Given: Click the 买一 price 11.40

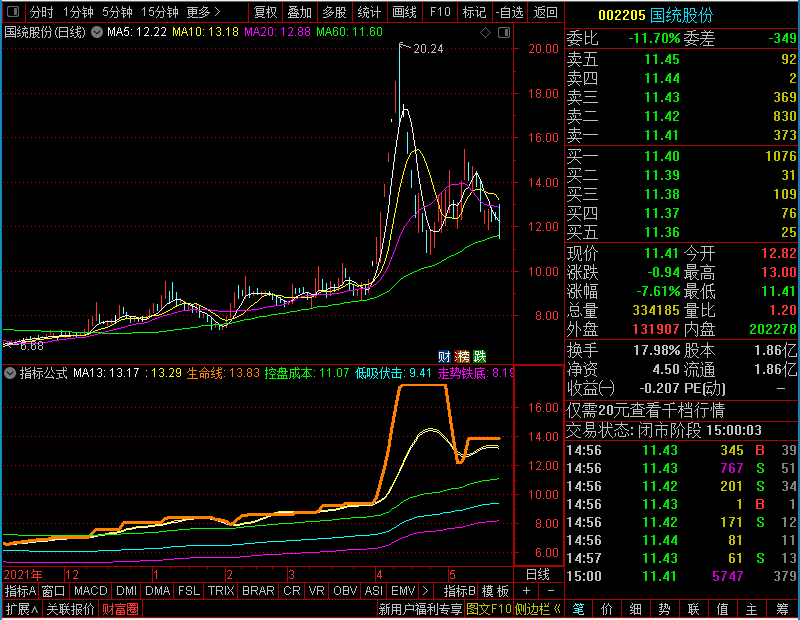Looking at the screenshot, I should click(662, 156).
